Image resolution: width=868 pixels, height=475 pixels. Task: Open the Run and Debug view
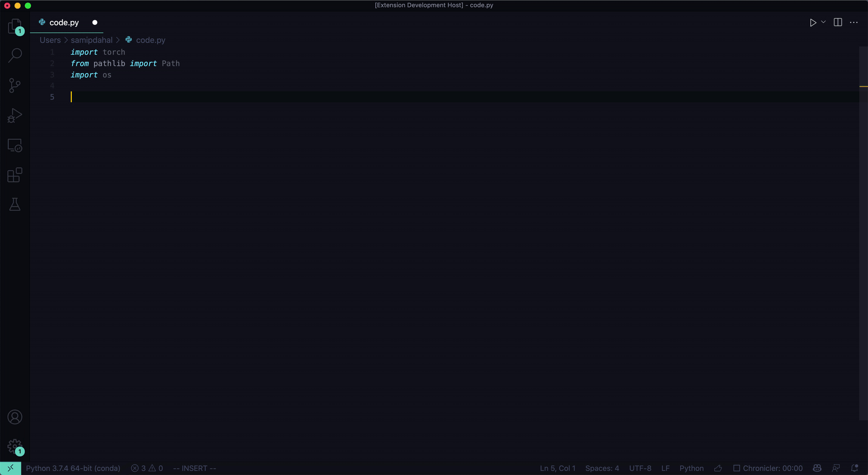(x=15, y=115)
